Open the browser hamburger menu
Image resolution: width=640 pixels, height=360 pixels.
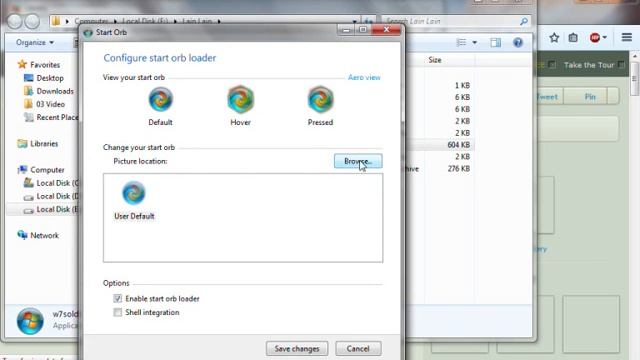[627, 38]
